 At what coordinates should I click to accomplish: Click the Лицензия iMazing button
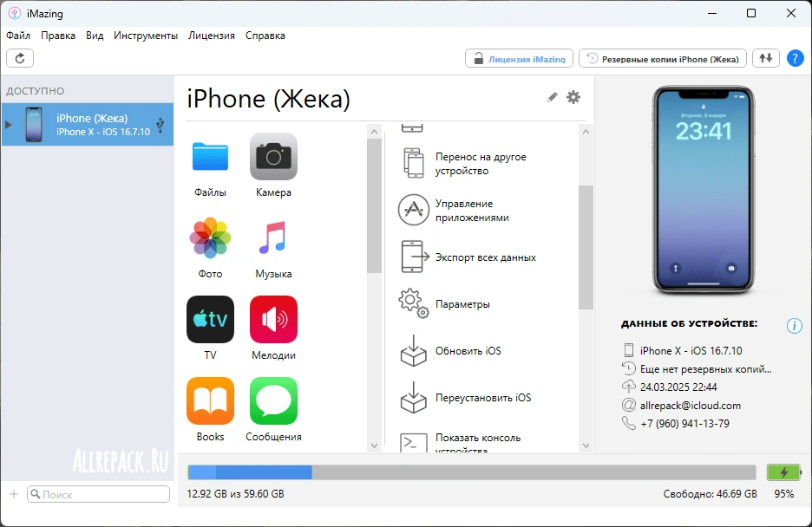(519, 58)
